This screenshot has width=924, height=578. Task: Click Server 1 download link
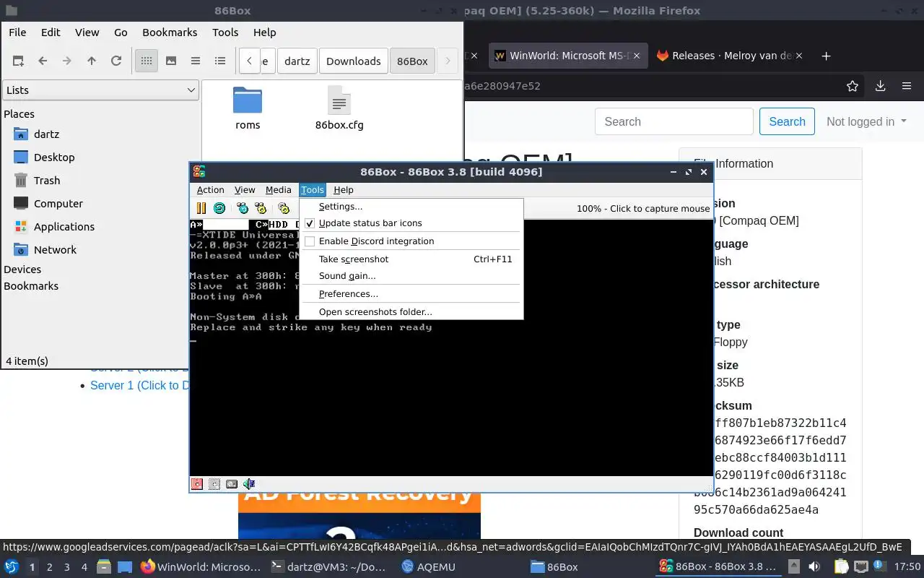pyautogui.click(x=139, y=386)
